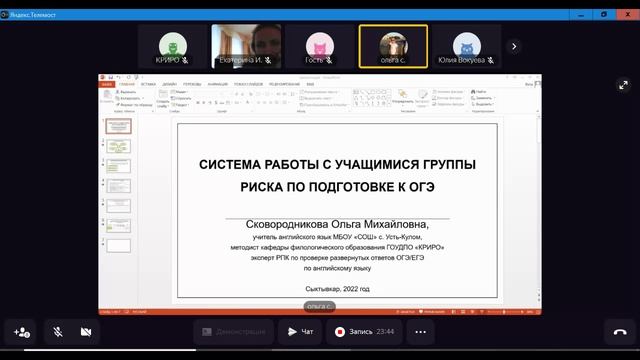The height and width of the screenshot is (360, 640).
Task: Click Заменить in editing group
Action: pos(482,98)
